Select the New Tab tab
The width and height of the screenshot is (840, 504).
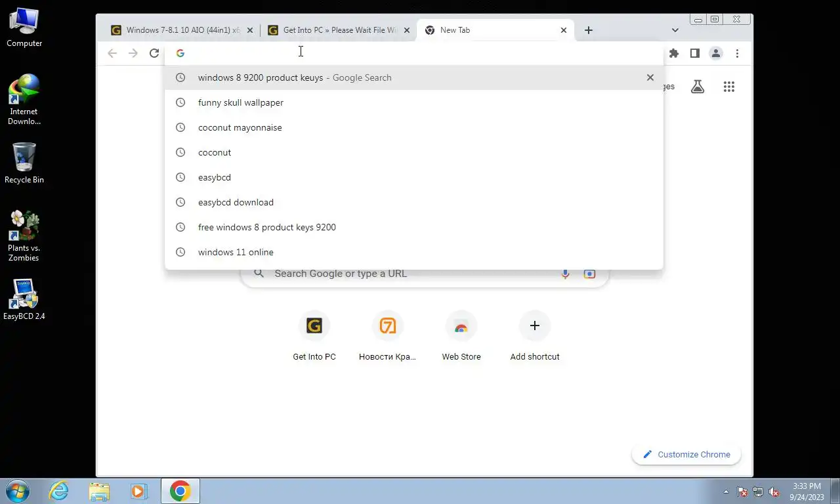point(495,30)
